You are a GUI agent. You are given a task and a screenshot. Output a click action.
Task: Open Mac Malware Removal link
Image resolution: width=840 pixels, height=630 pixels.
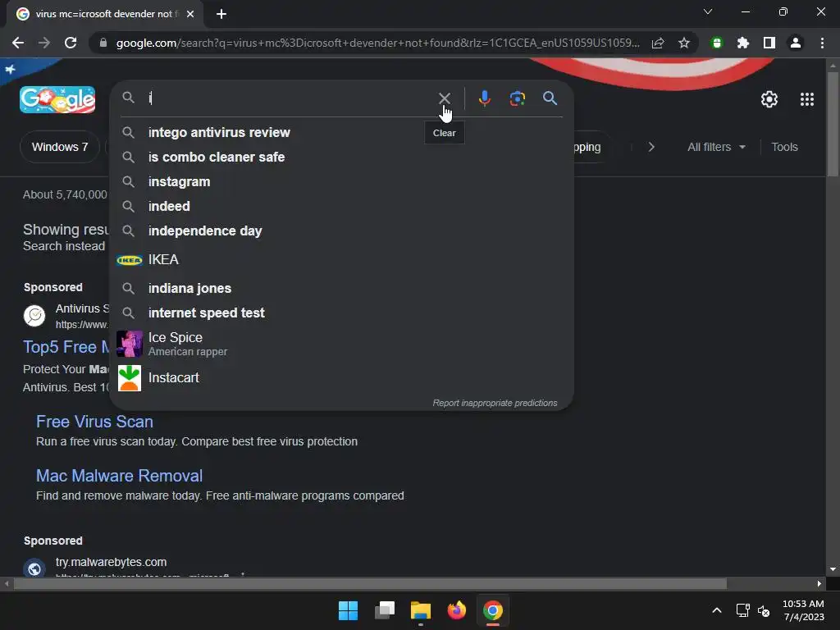click(x=120, y=476)
